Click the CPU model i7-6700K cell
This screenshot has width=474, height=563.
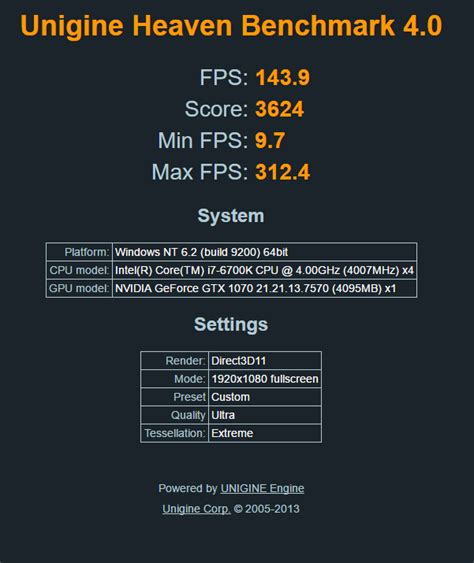[x=265, y=270]
